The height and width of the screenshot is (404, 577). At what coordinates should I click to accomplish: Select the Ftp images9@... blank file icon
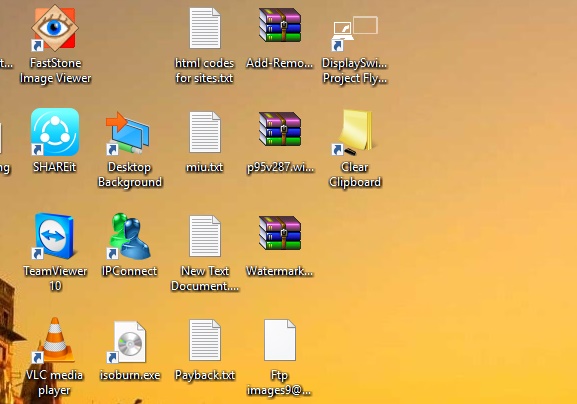280,340
